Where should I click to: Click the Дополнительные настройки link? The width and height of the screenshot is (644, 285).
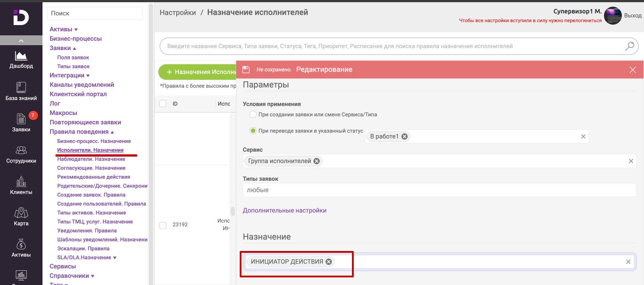[x=284, y=210]
